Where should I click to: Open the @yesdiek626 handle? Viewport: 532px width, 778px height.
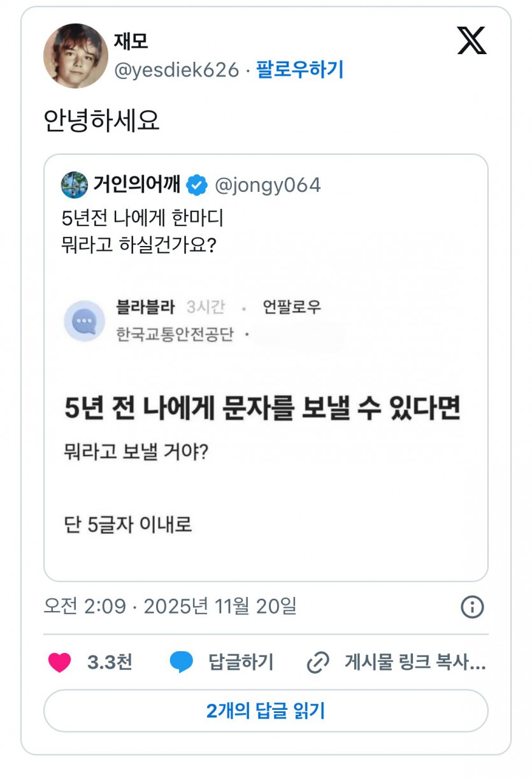(x=176, y=69)
